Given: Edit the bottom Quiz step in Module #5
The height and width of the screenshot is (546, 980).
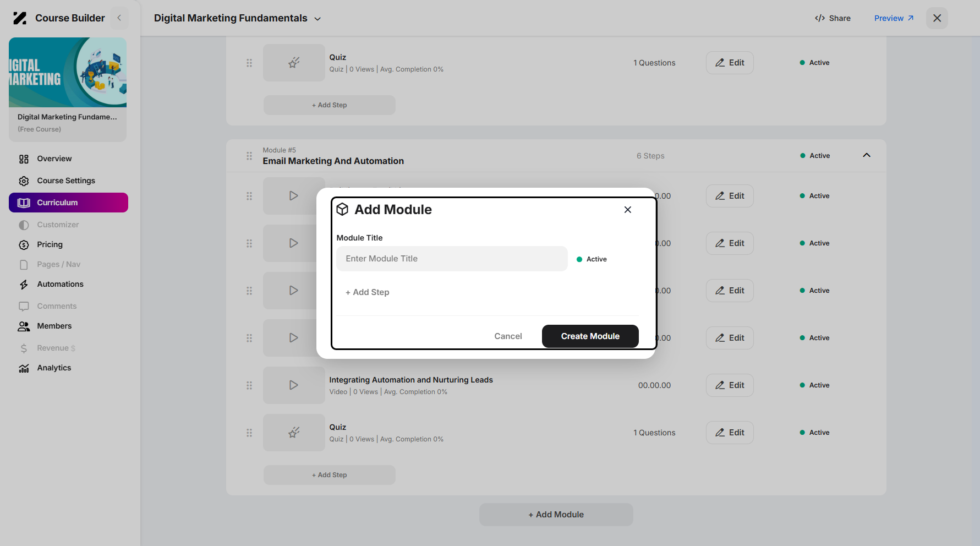Looking at the screenshot, I should (x=730, y=433).
